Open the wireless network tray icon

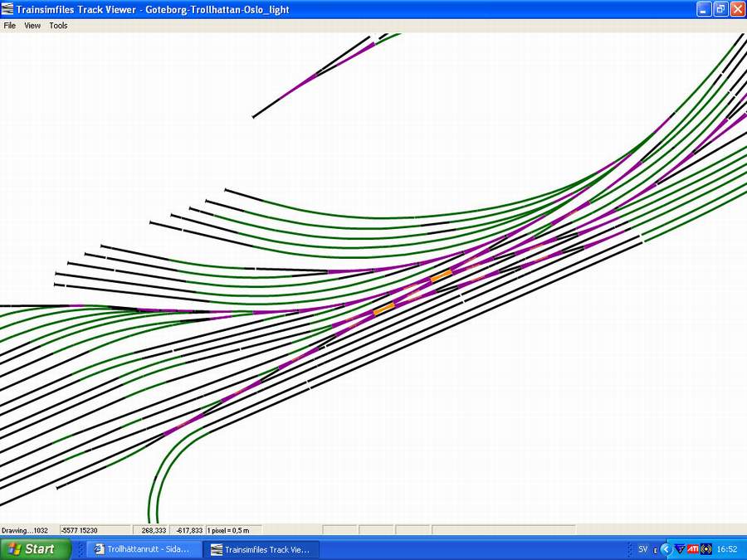(x=706, y=549)
